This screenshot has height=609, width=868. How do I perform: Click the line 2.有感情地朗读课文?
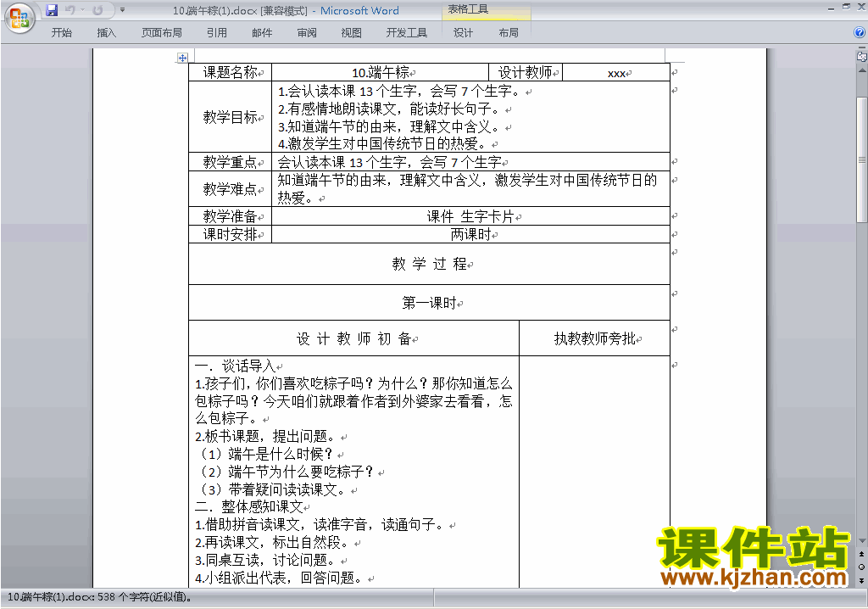coord(388,109)
